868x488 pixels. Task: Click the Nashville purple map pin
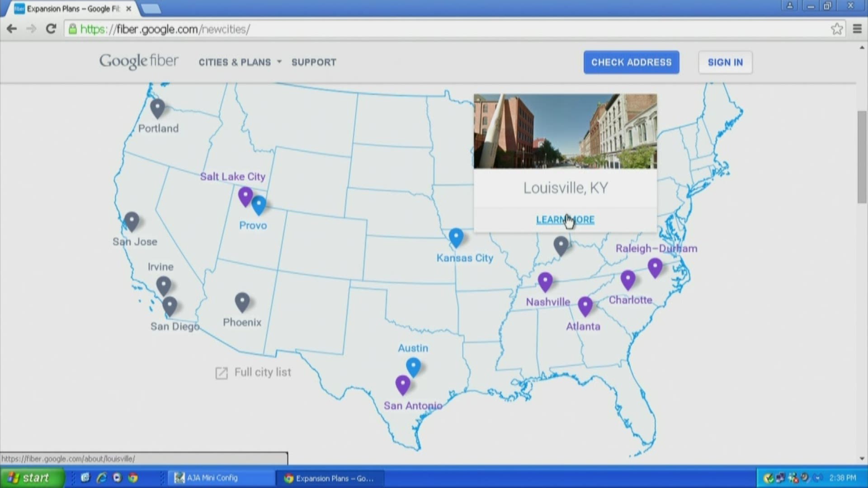click(x=545, y=281)
